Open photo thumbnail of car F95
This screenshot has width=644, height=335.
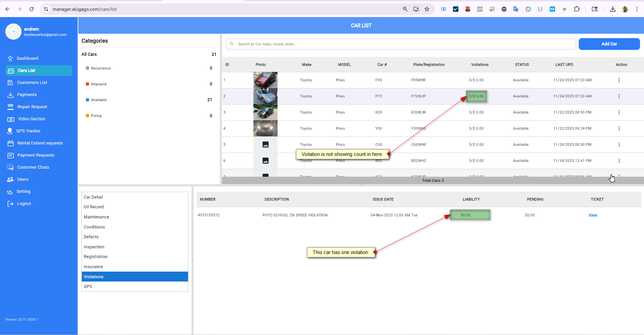click(x=265, y=80)
